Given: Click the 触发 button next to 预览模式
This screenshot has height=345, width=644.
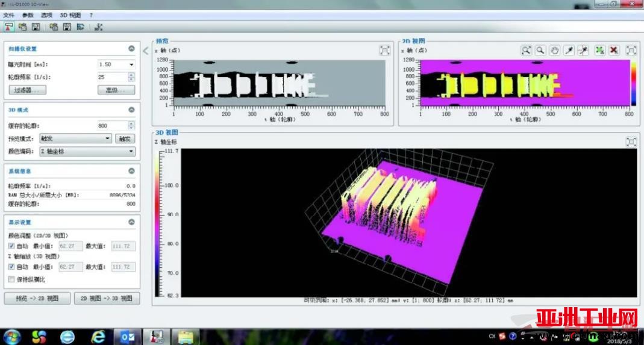Looking at the screenshot, I should [125, 138].
